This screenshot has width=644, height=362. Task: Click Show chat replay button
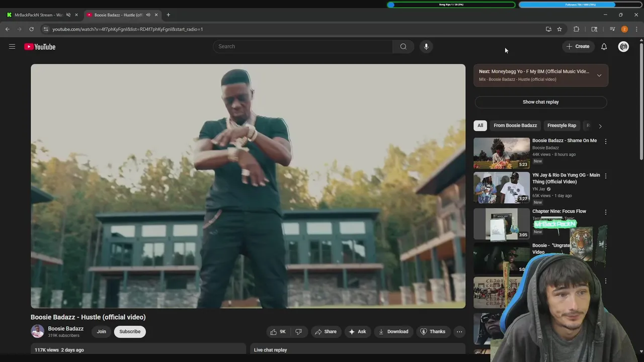point(540,102)
